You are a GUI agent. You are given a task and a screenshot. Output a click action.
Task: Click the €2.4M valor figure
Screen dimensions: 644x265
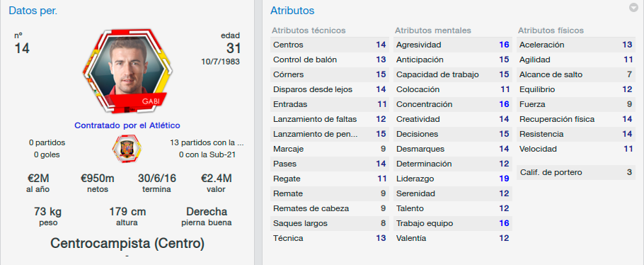pos(217,179)
